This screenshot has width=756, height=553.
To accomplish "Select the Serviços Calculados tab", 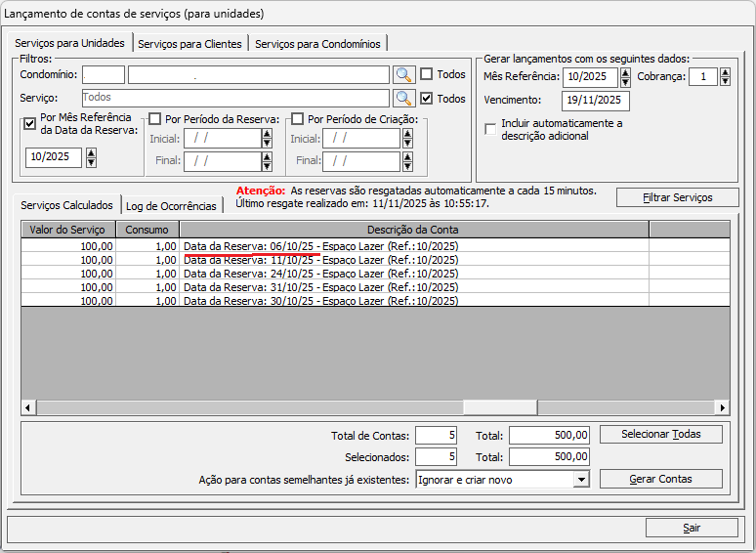I will 66,205.
